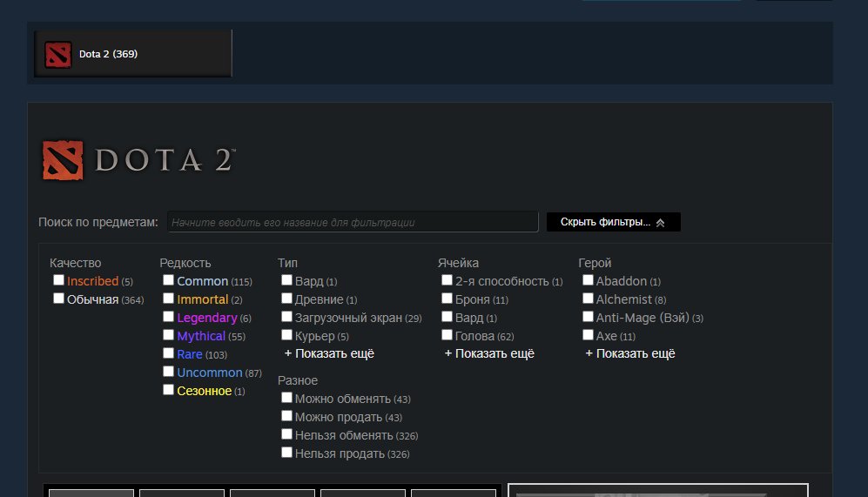
Task: Tick the Mythical rarity checkbox
Action: [x=169, y=335]
